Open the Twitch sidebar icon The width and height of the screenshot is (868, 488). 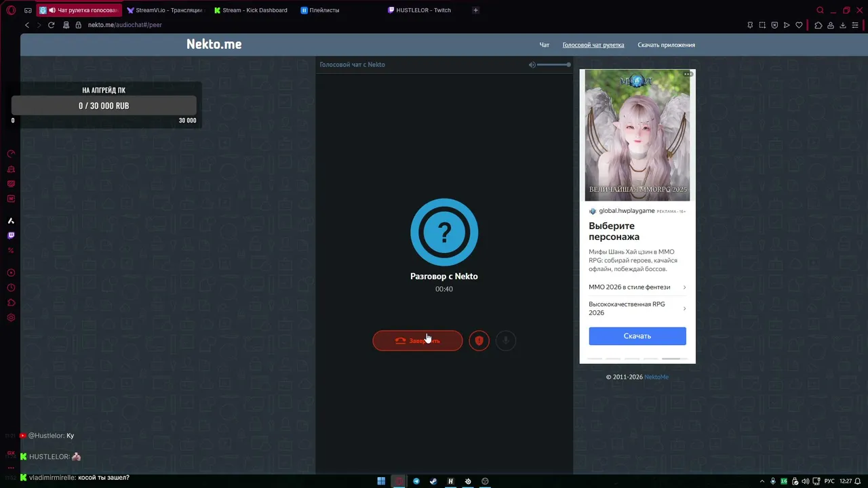click(x=11, y=235)
